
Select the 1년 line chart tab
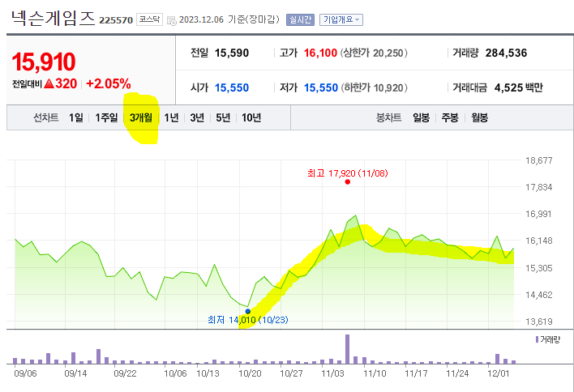171,117
